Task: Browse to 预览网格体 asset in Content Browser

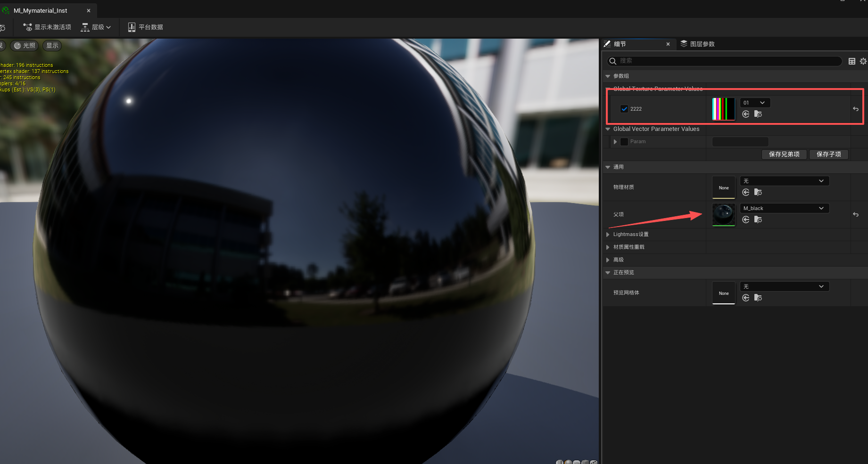Action: (x=758, y=298)
